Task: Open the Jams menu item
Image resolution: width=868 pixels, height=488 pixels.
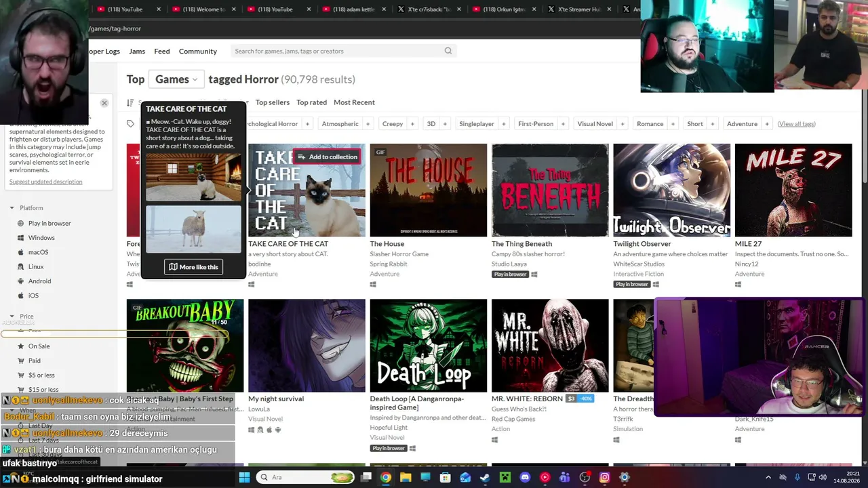Action: point(137,51)
